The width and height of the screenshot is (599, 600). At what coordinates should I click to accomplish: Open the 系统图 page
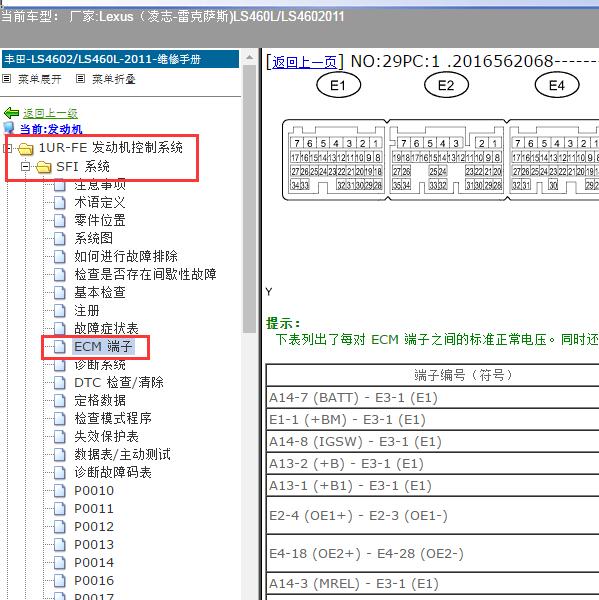[x=93, y=238]
